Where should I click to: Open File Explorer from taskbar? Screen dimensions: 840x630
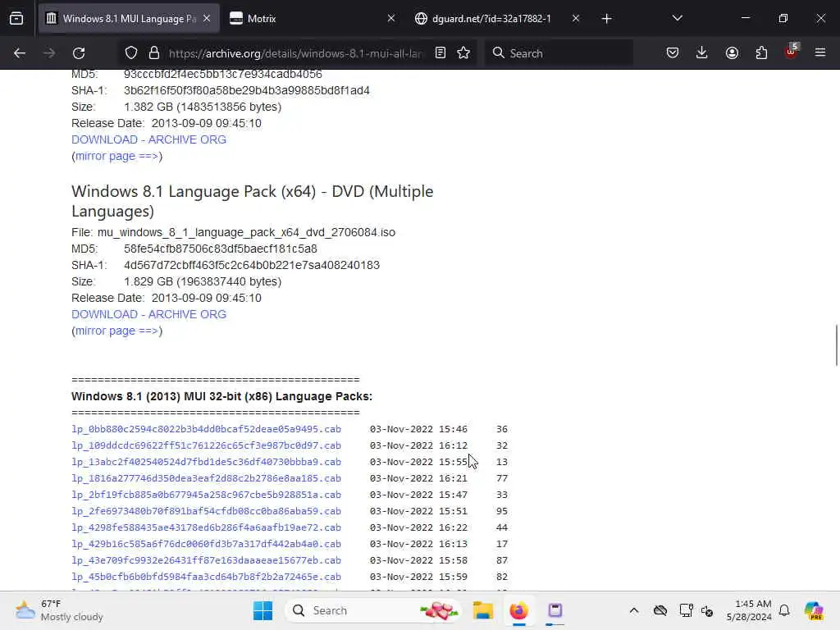(482, 610)
